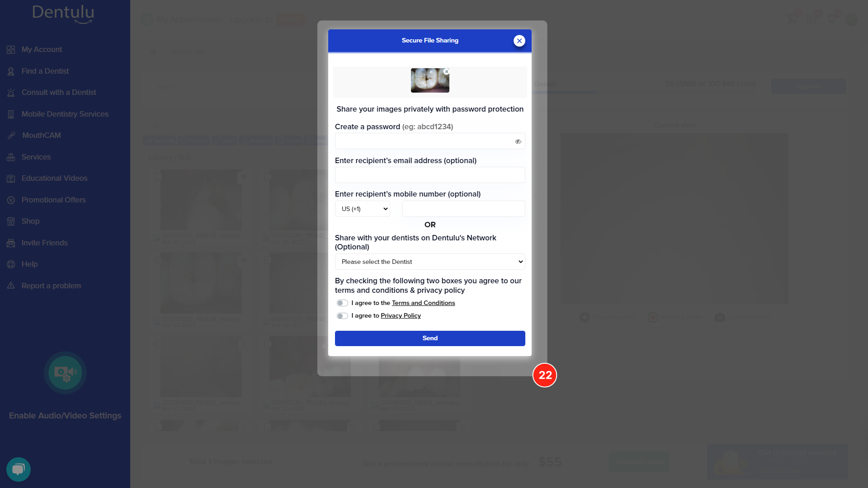Click the MouthCAM icon in sidebar
This screenshot has height=488, width=868.
[11, 135]
